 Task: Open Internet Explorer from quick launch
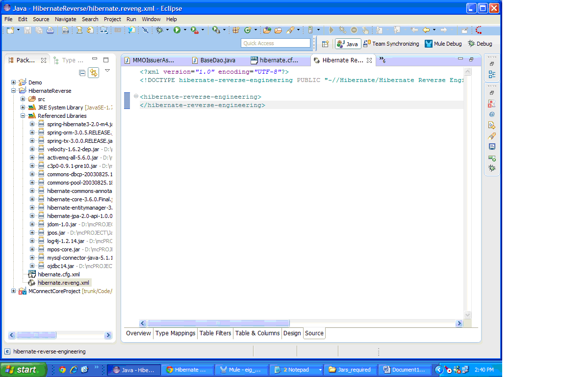coord(74,370)
